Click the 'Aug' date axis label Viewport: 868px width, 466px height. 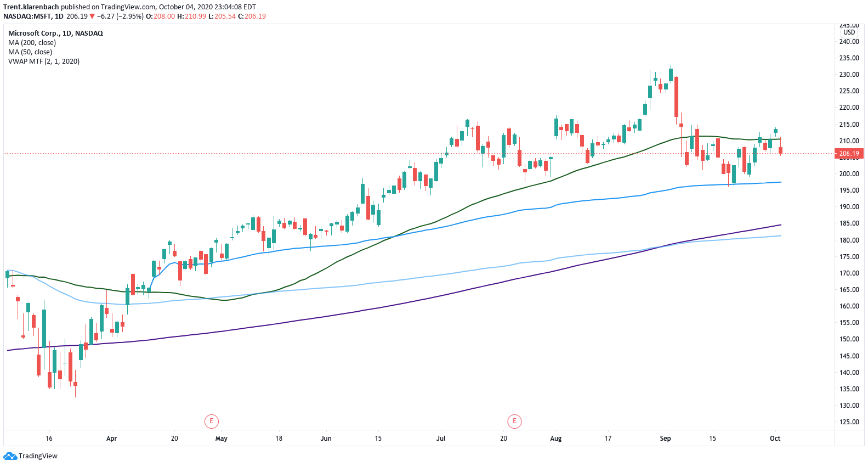(x=556, y=439)
